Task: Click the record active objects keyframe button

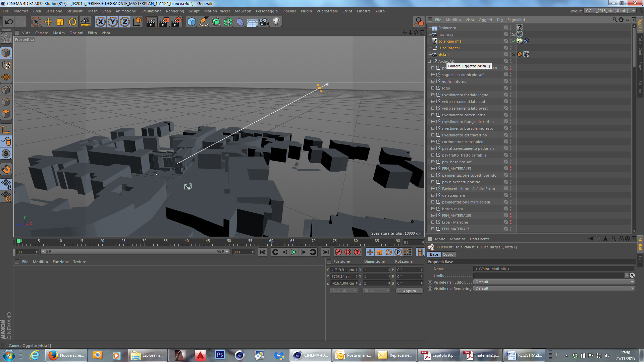Action: pos(338,252)
